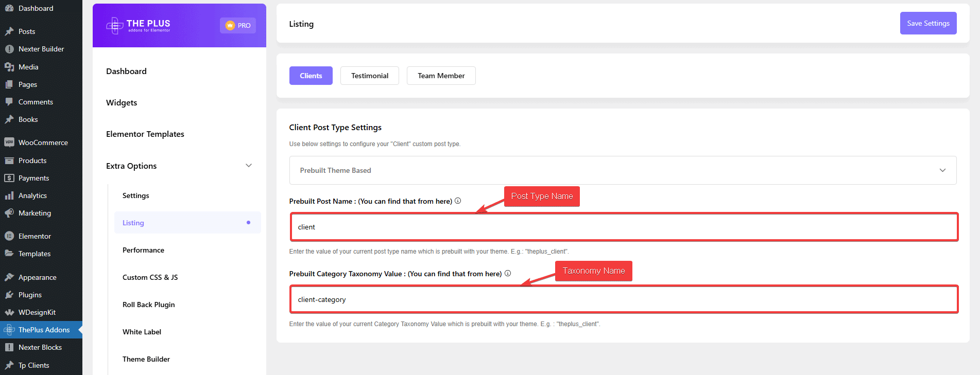The height and width of the screenshot is (375, 980).
Task: Click the info icon beside Category Taxonomy Value
Action: [508, 274]
